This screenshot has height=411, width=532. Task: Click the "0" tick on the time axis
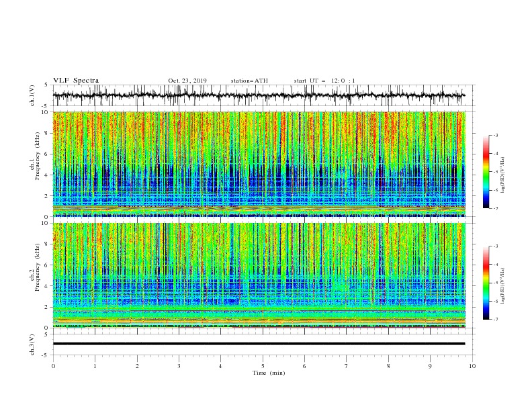[x=53, y=366]
